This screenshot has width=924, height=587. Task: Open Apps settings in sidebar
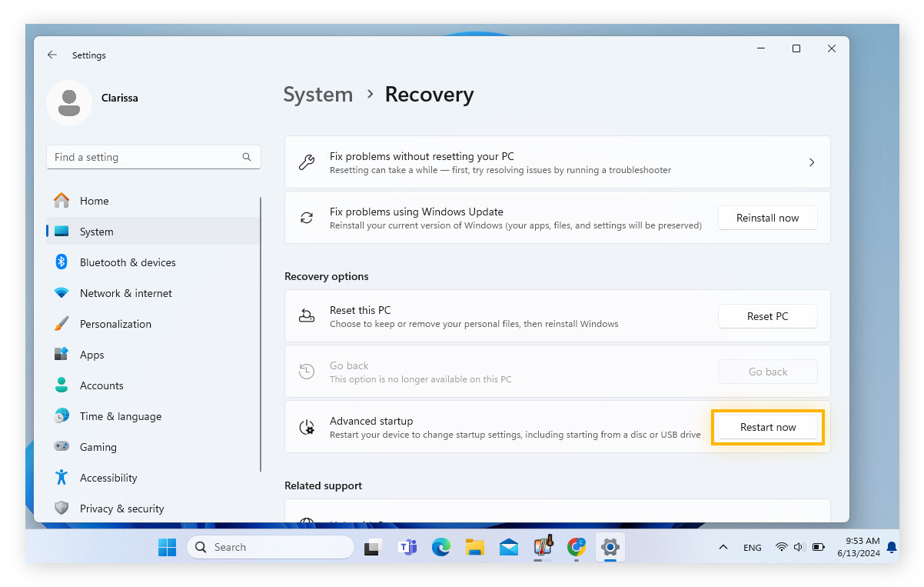tap(91, 354)
